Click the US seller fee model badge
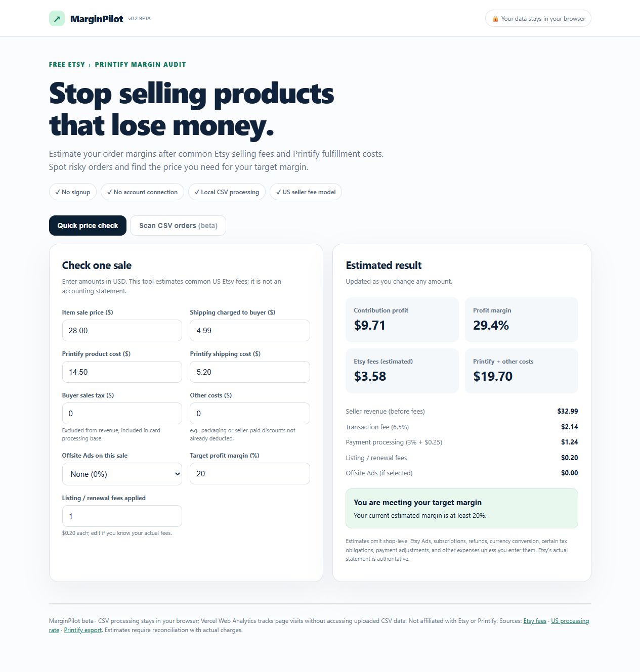Image resolution: width=640 pixels, height=672 pixels. [306, 192]
